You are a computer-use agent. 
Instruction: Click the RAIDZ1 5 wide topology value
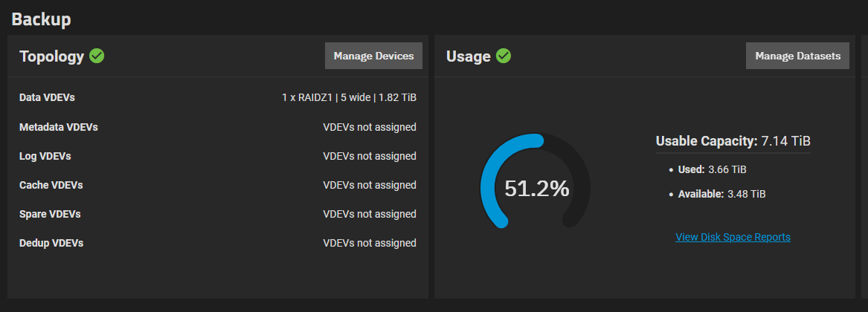(x=349, y=97)
